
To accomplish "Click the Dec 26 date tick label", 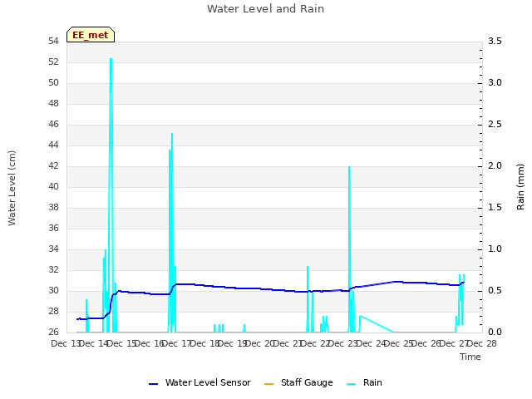I will tap(427, 343).
